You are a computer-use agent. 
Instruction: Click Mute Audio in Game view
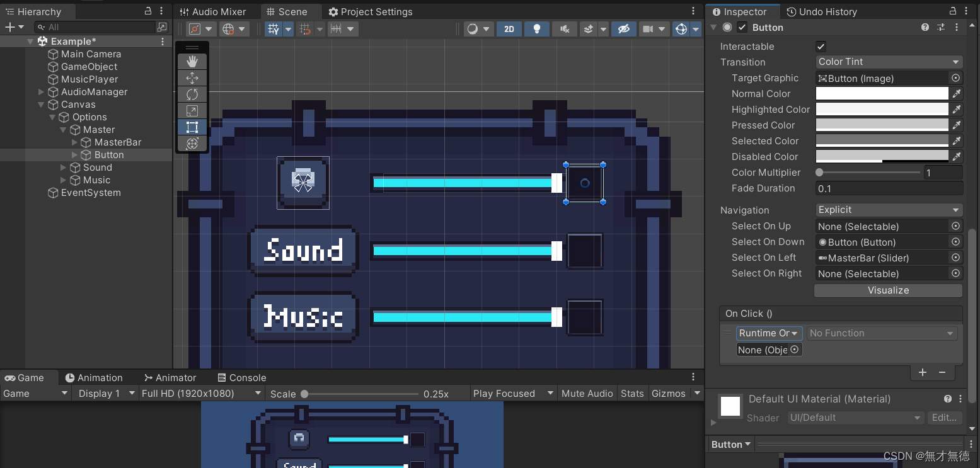click(x=587, y=393)
